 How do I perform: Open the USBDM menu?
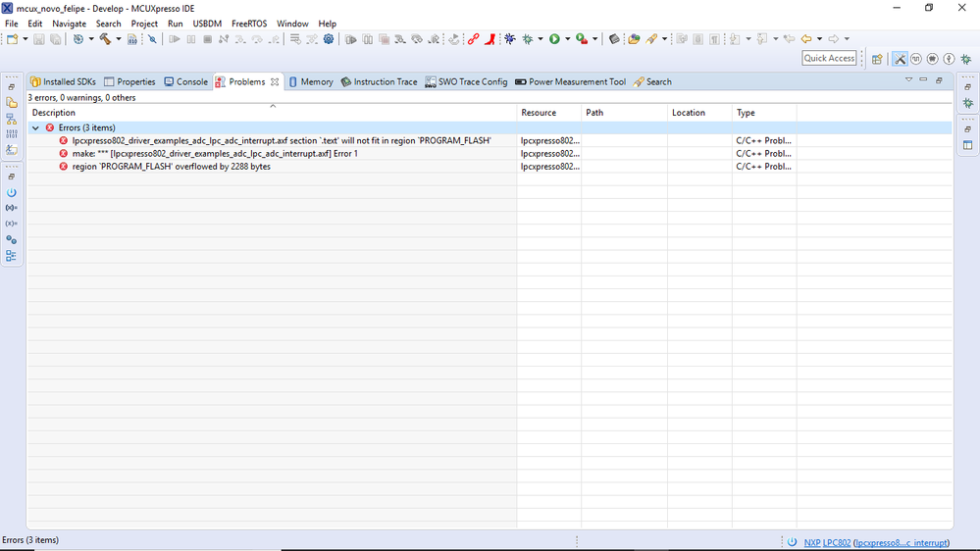207,24
